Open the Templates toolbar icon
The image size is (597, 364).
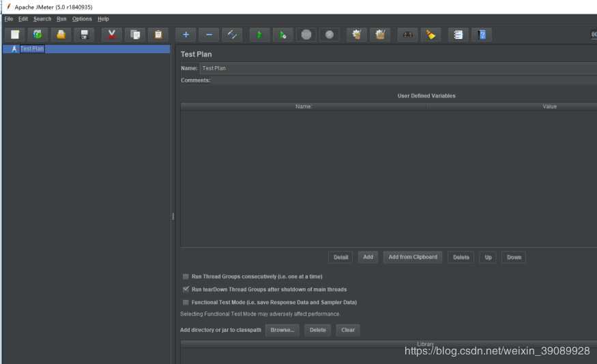click(x=38, y=35)
